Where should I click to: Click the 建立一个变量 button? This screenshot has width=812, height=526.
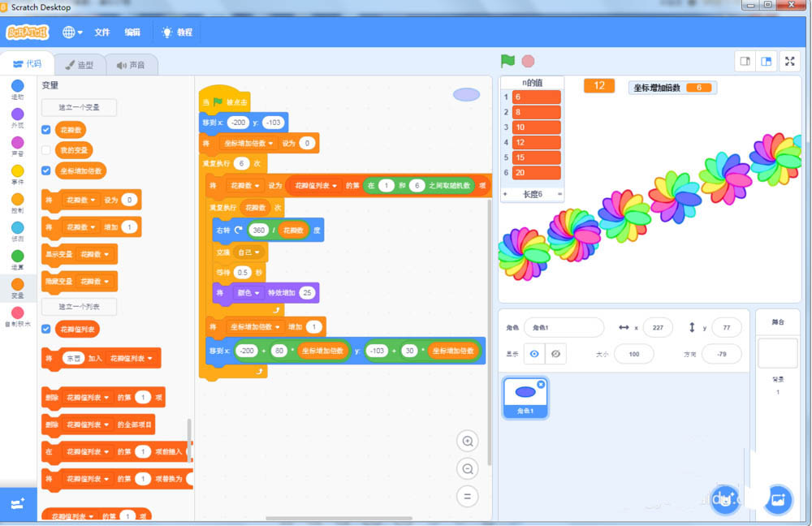coord(78,106)
